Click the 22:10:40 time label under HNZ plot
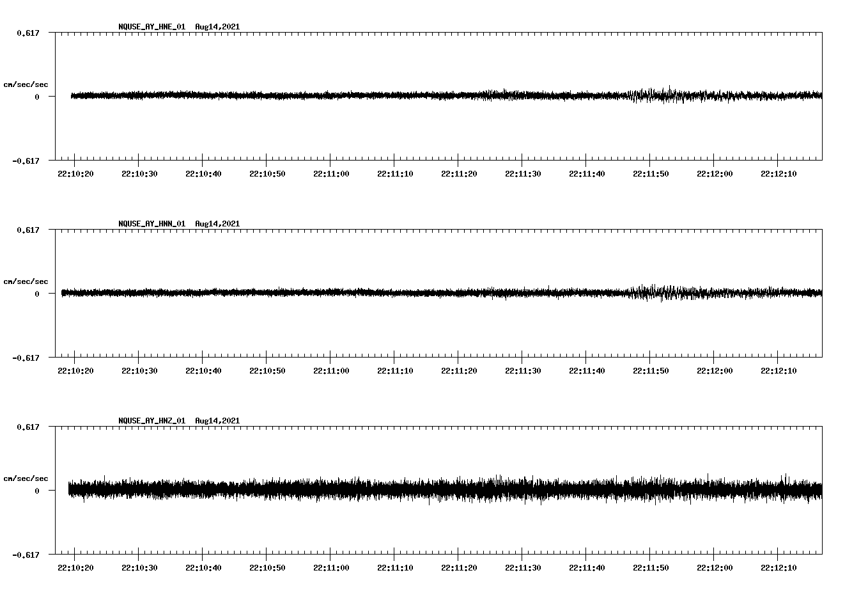Viewport: 868px width, 591px height. pos(203,568)
